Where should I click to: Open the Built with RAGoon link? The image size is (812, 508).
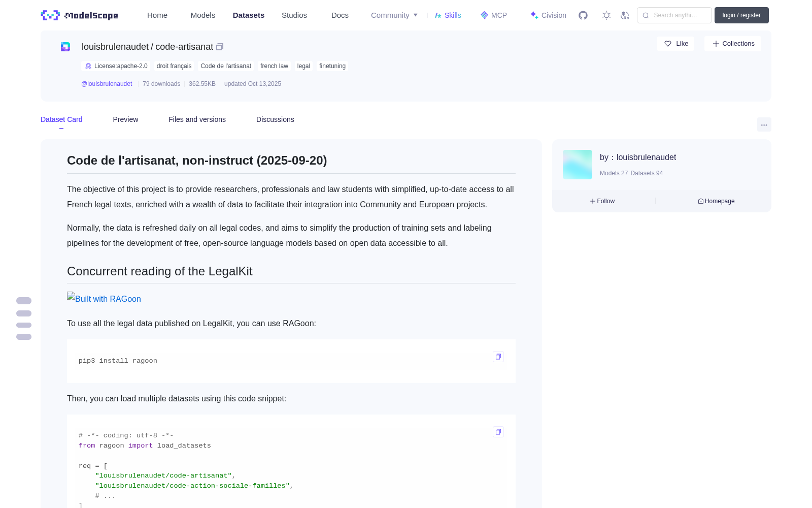click(x=104, y=299)
